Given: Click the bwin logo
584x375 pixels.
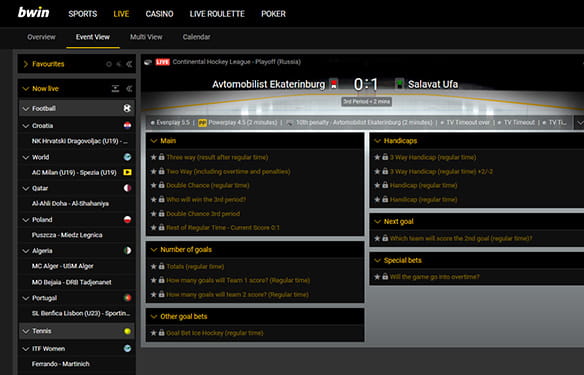Looking at the screenshot, I should pyautogui.click(x=34, y=13).
